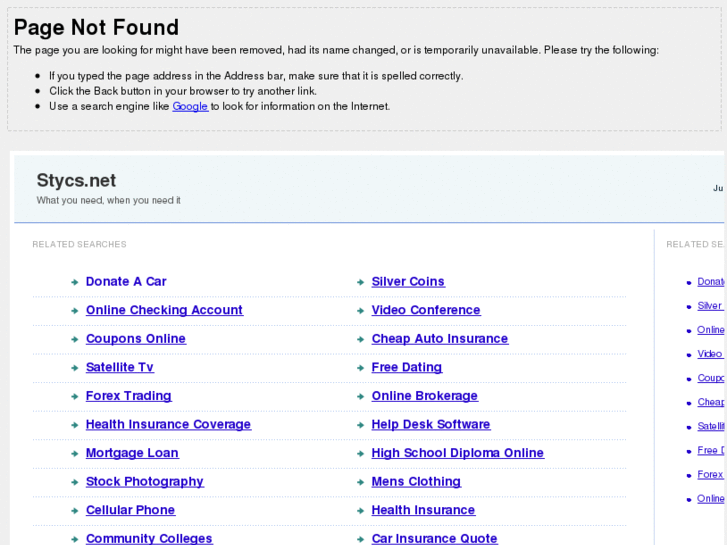Viewport: 727px width, 545px height.
Task: Open the Google search engine link
Action: point(190,106)
